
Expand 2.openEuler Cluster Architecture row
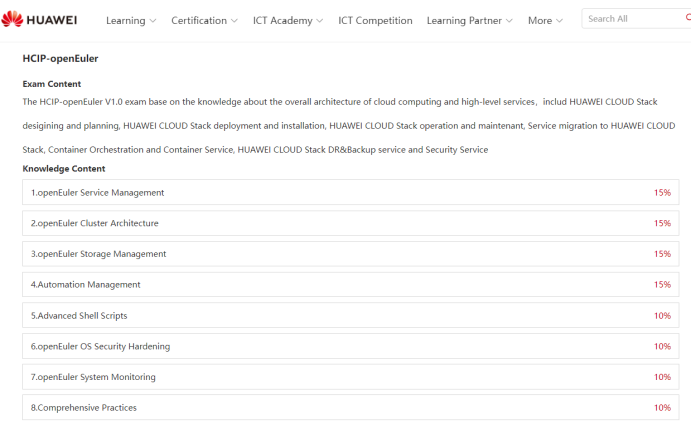tap(351, 223)
